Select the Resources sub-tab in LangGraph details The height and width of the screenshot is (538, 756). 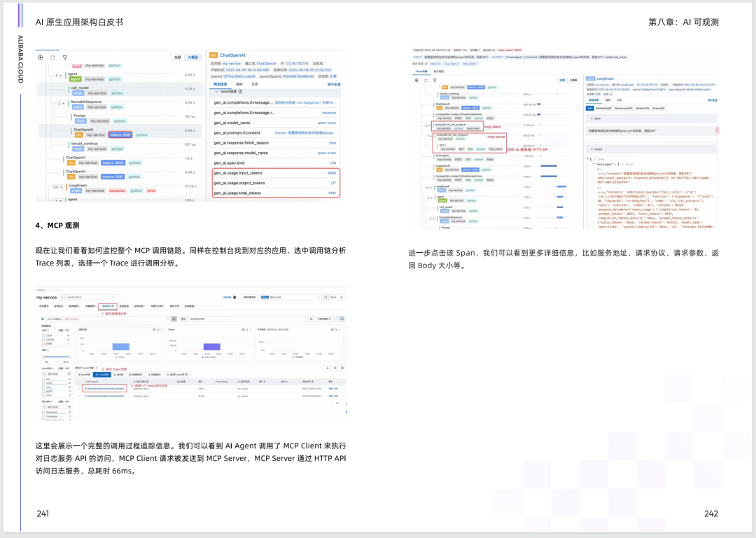tap(624, 108)
